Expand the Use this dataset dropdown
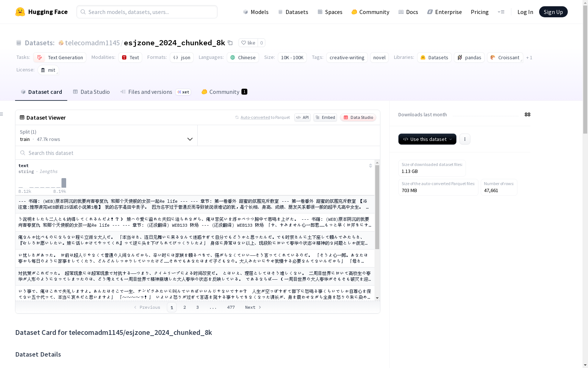Image resolution: width=588 pixels, height=368 pixels. 427,139
